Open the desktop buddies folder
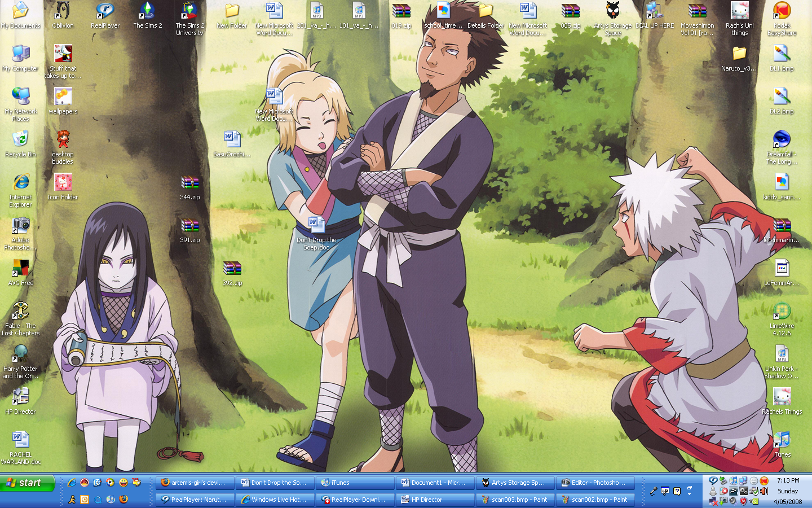The image size is (812, 508). pyautogui.click(x=63, y=147)
